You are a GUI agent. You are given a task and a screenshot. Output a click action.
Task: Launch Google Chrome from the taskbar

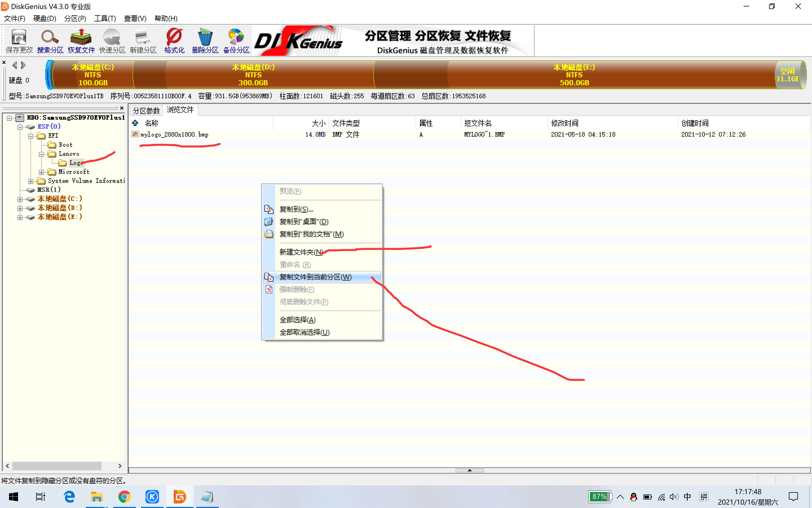tap(125, 497)
